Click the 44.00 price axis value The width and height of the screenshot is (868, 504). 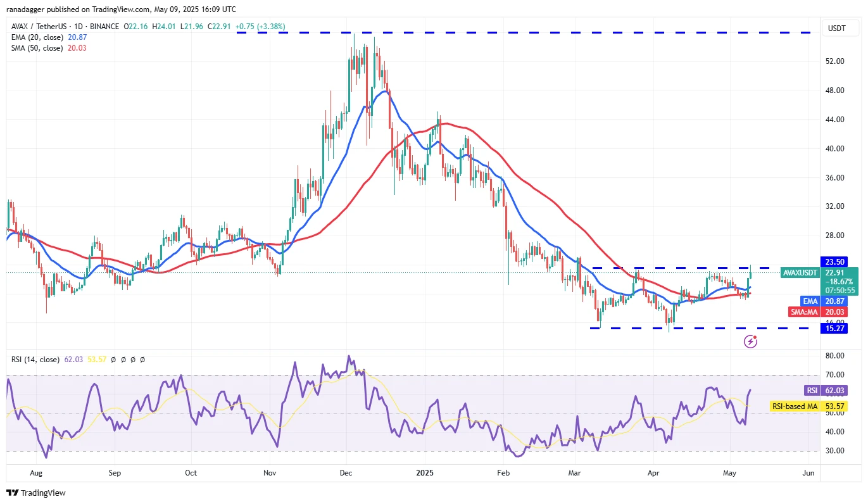point(835,120)
